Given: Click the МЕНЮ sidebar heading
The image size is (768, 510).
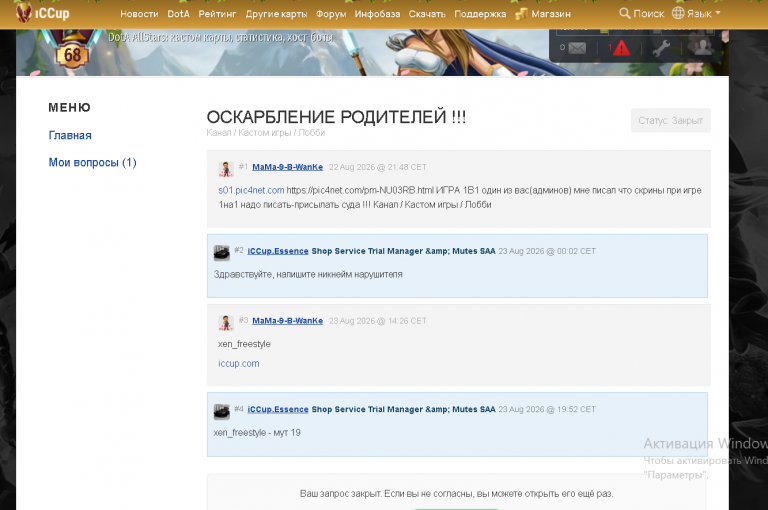Looking at the screenshot, I should point(70,108).
